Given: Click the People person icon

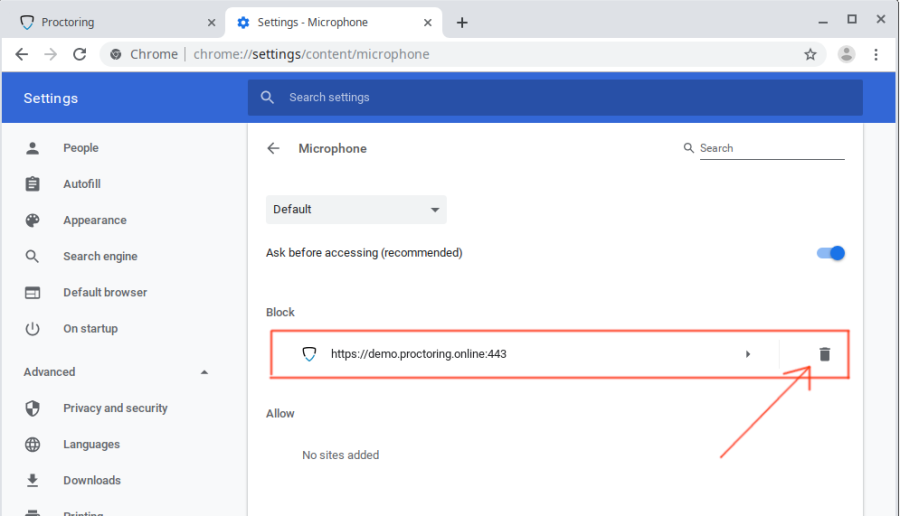Looking at the screenshot, I should tap(32, 148).
